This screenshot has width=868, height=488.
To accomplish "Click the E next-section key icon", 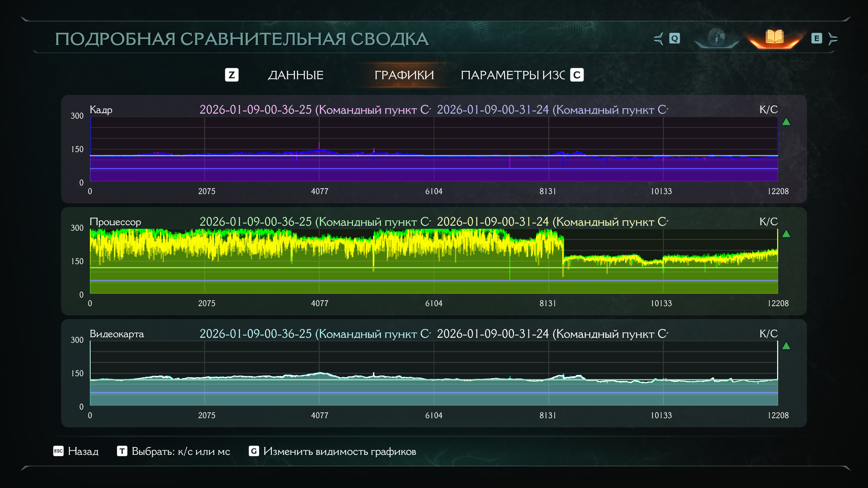I will coord(816,39).
